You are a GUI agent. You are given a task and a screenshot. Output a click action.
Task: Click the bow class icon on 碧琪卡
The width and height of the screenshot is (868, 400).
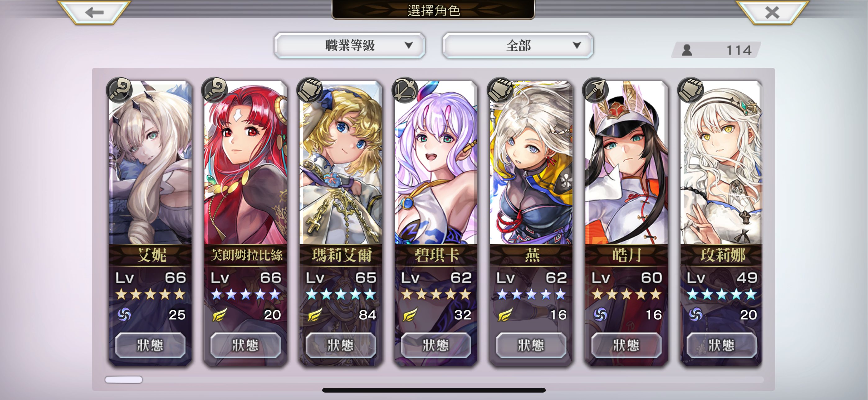point(405,90)
